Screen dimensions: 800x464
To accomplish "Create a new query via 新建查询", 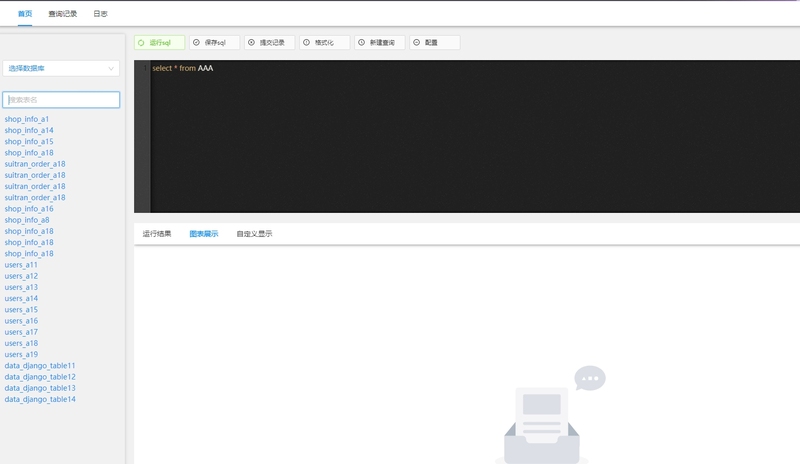I will (x=380, y=42).
